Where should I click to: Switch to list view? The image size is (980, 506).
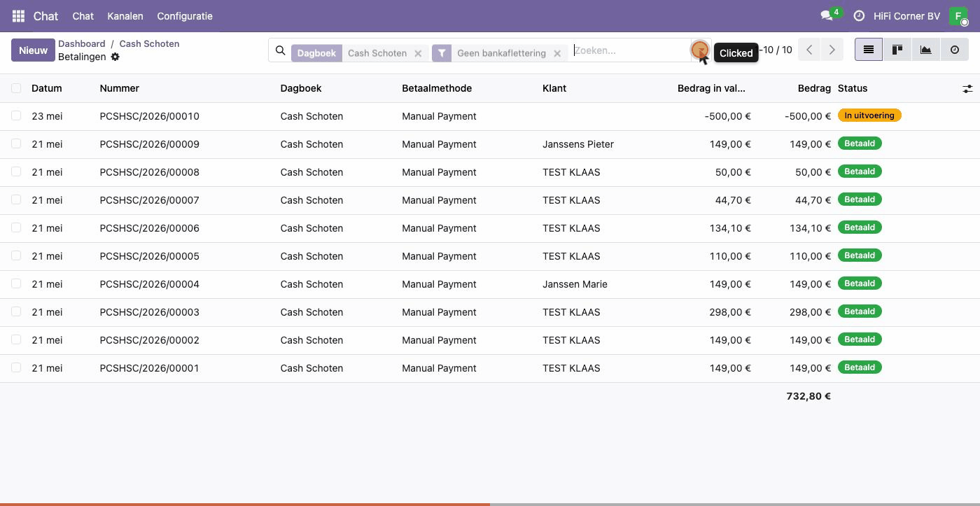869,50
